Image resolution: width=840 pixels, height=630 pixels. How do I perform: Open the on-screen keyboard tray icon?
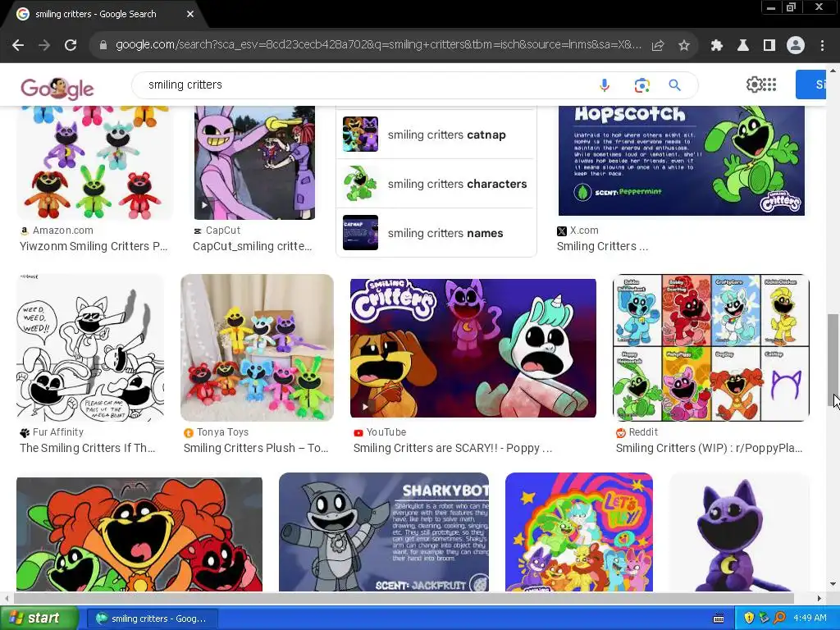[x=719, y=619]
